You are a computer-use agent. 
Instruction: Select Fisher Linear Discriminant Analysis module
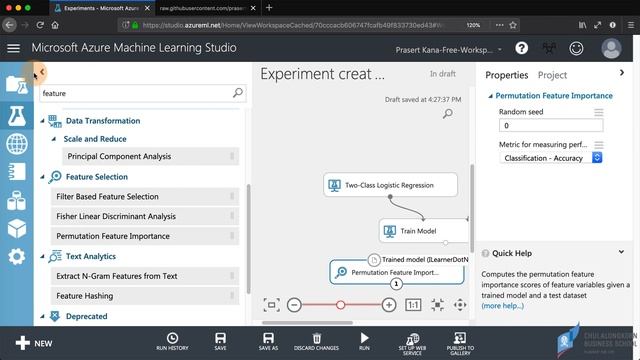pyautogui.click(x=144, y=216)
